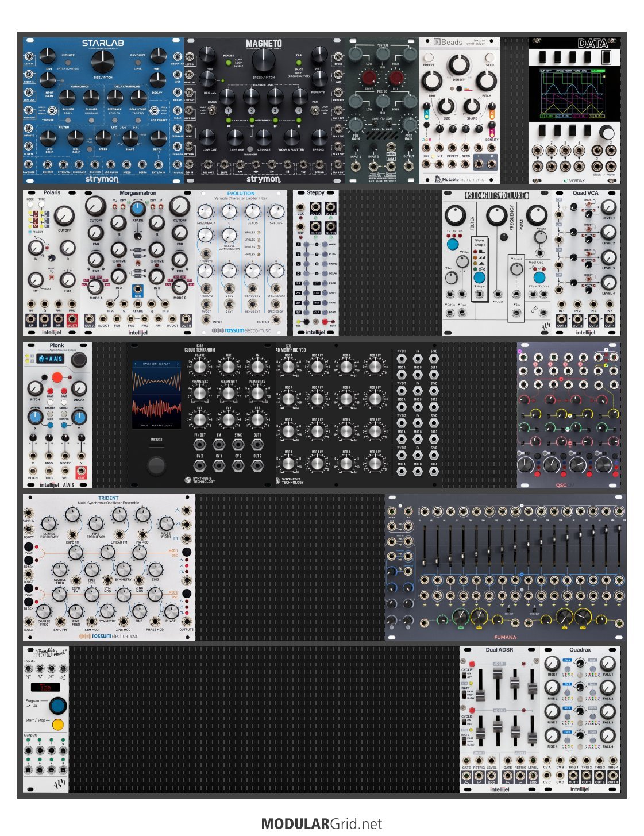The width and height of the screenshot is (644, 836).
Task: Click the FREQUENCY knob on SID GUTS DELUXE
Action: (x=496, y=216)
